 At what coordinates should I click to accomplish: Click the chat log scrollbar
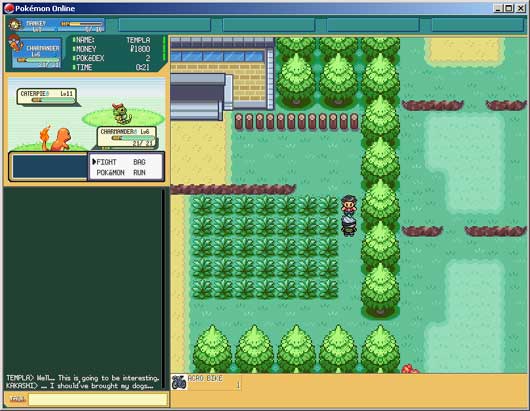(x=164, y=289)
